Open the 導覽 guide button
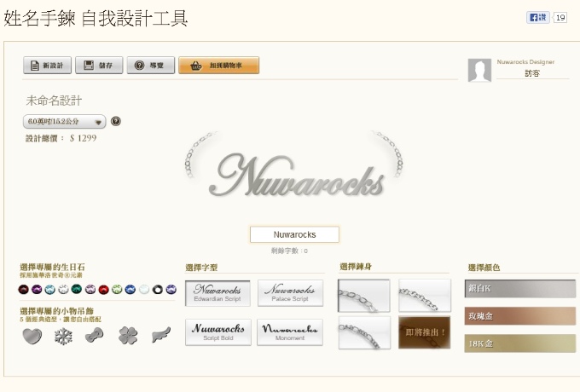 [x=151, y=66]
